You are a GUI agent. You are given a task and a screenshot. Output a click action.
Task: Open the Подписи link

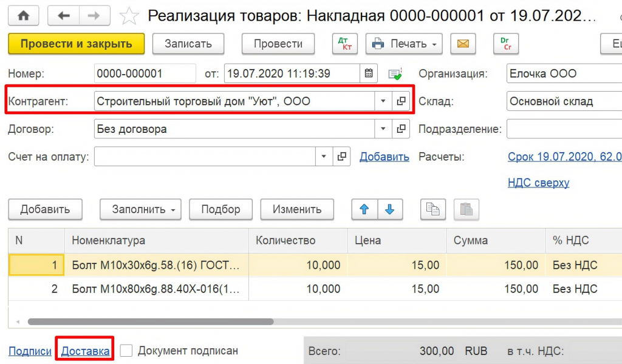pos(30,351)
